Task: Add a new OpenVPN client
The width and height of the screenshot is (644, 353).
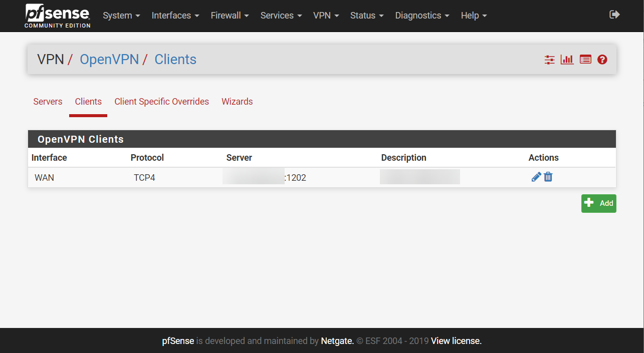Action: click(x=599, y=203)
